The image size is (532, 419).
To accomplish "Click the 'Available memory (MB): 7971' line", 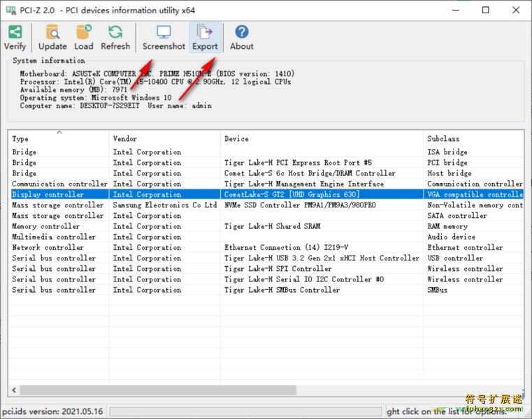I will tap(73, 89).
